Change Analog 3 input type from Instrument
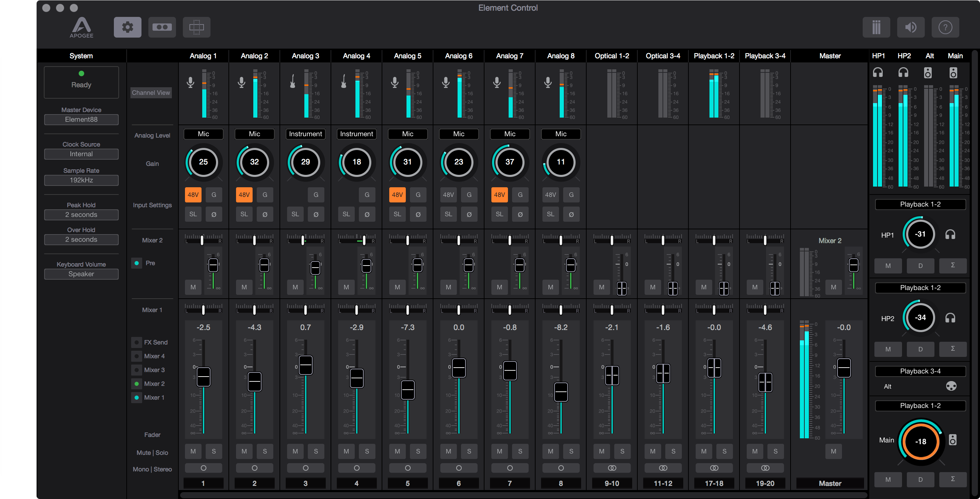980x499 pixels. [305, 134]
